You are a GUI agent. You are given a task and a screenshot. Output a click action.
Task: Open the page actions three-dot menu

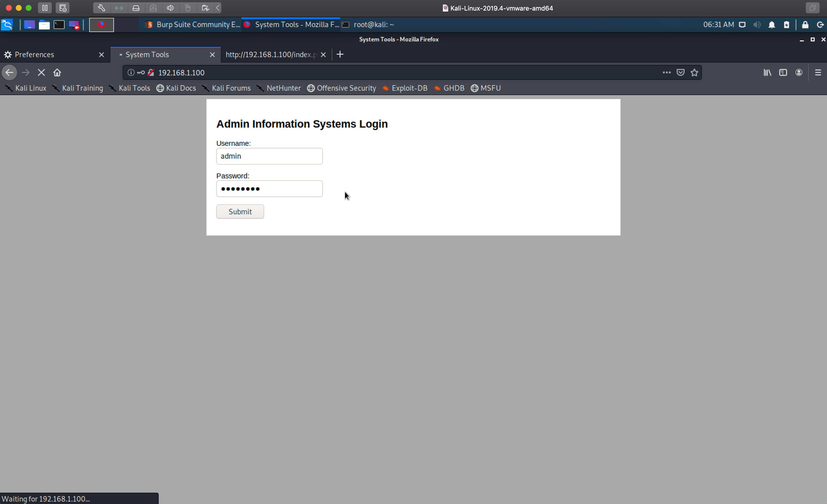667,72
